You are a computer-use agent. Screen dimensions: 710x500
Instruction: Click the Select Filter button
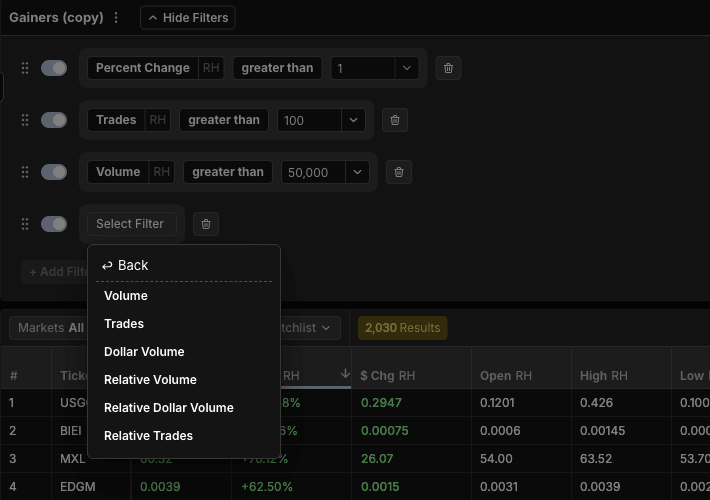(x=132, y=224)
